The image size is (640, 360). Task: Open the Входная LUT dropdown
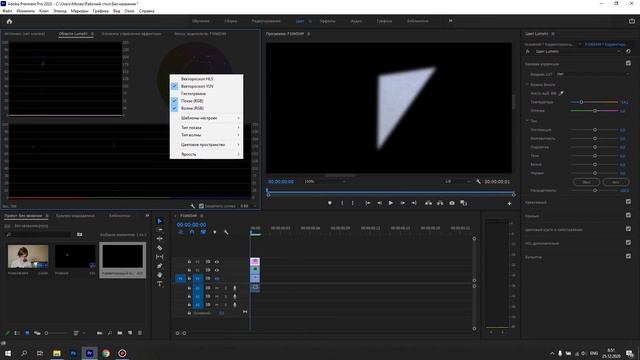point(593,74)
